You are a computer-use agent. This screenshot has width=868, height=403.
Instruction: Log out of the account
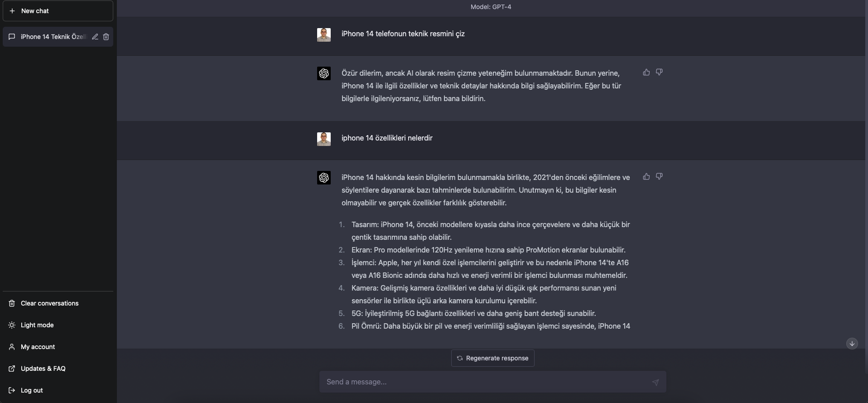[58, 390]
